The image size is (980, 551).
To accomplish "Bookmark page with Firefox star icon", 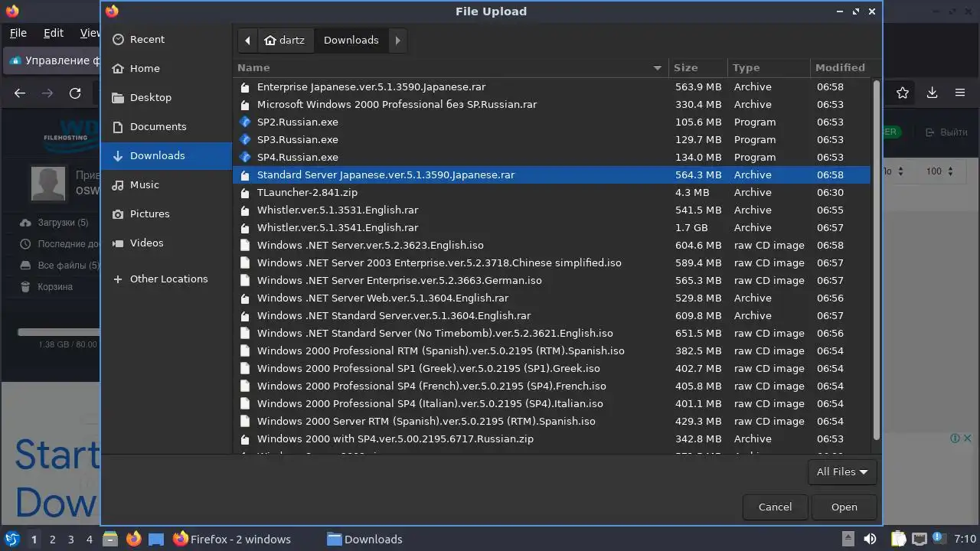I will (x=903, y=93).
